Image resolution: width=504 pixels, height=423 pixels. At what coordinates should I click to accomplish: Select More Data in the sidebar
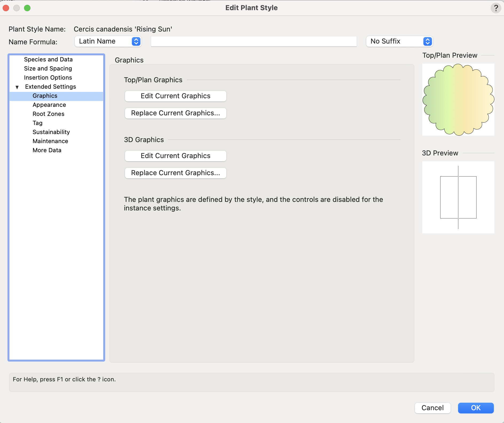[47, 150]
